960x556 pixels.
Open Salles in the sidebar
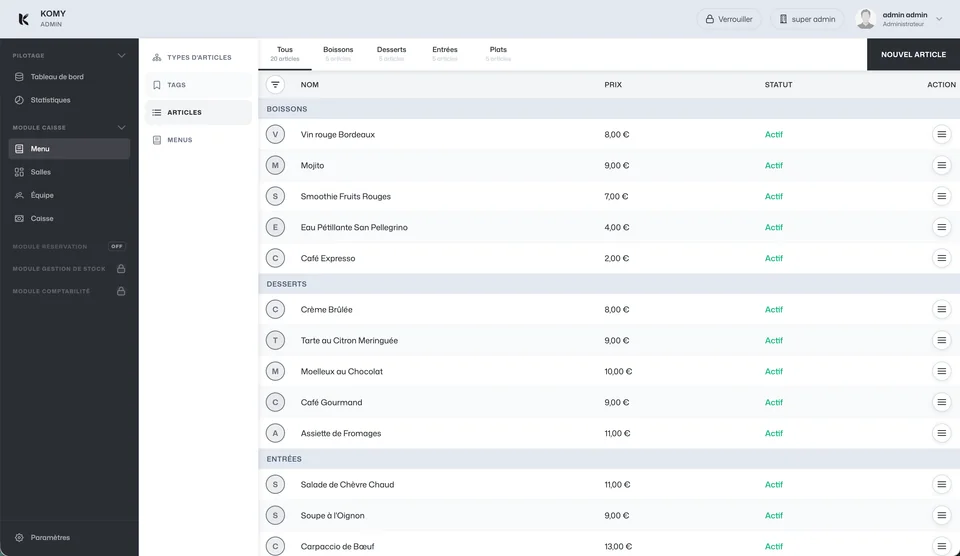coord(69,172)
